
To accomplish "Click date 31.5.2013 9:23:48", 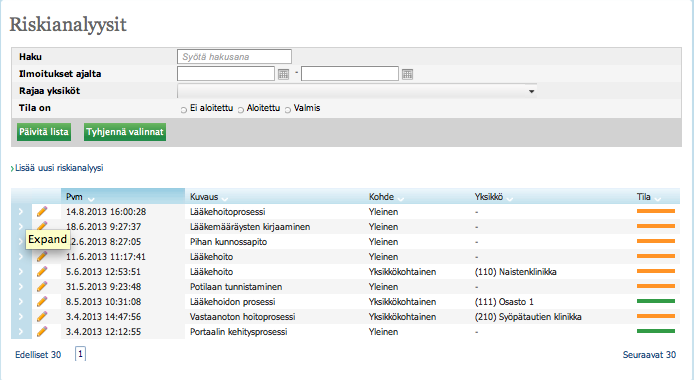I will pyautogui.click(x=103, y=287).
